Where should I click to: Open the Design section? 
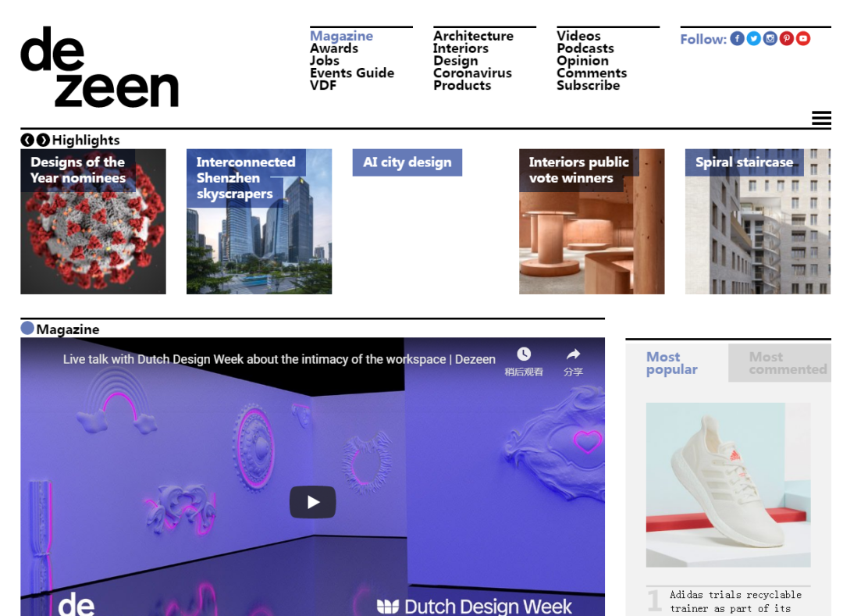tap(455, 61)
